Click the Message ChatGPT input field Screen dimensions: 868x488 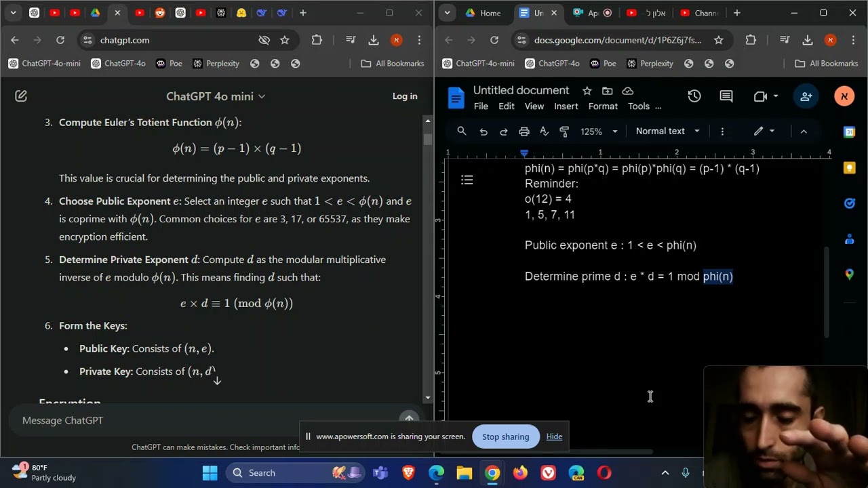coord(203,420)
